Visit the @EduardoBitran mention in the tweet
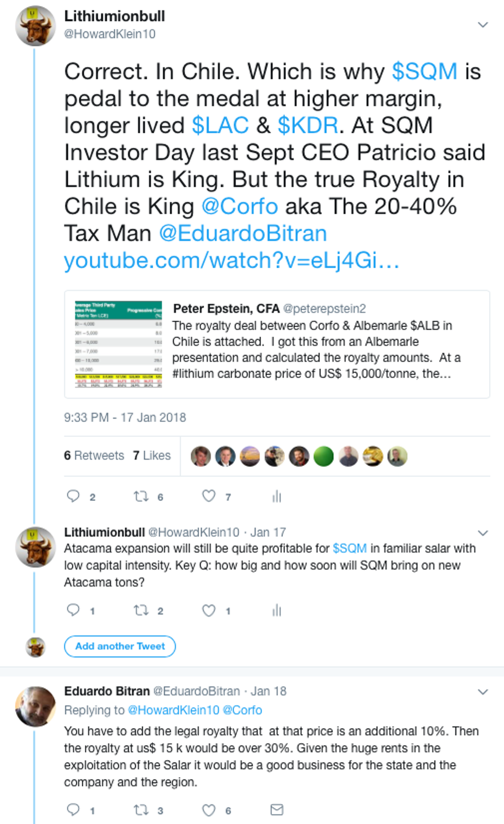 pyautogui.click(x=243, y=234)
